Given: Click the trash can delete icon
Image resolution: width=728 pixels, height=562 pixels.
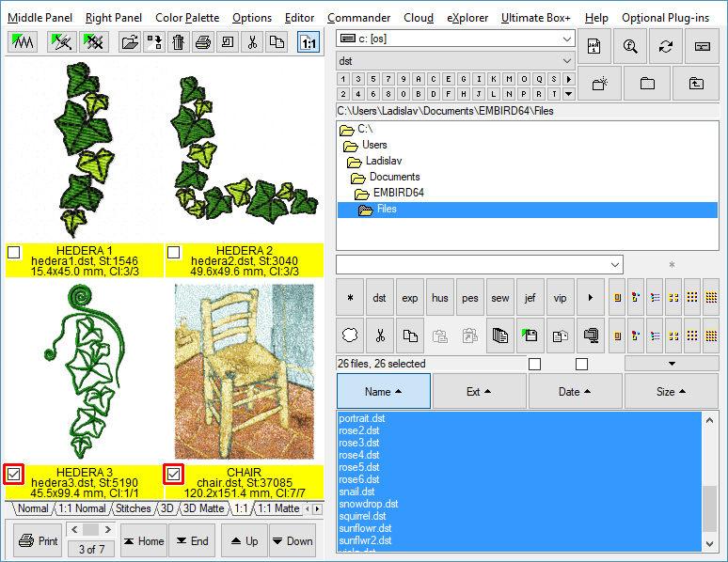Looking at the screenshot, I should click(179, 42).
